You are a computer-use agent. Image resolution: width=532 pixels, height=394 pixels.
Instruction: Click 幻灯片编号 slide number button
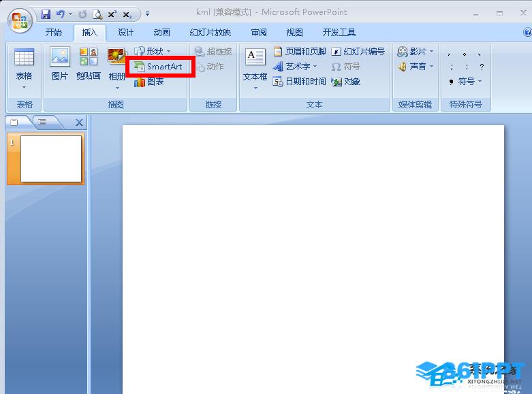(358, 52)
